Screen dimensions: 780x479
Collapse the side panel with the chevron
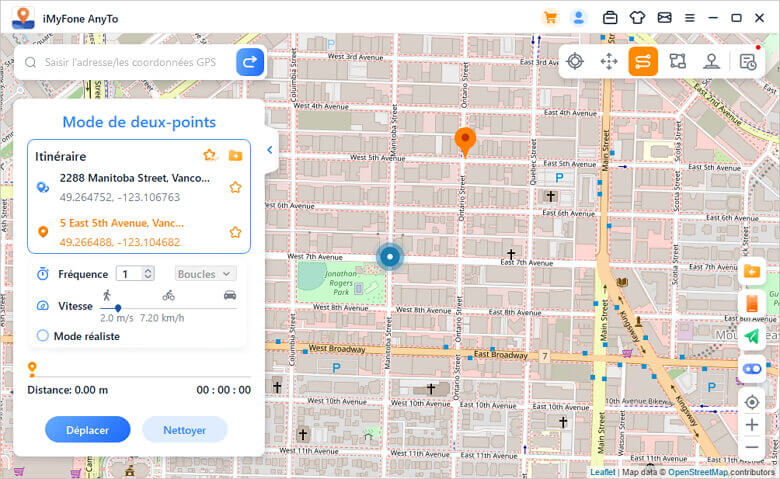(269, 150)
